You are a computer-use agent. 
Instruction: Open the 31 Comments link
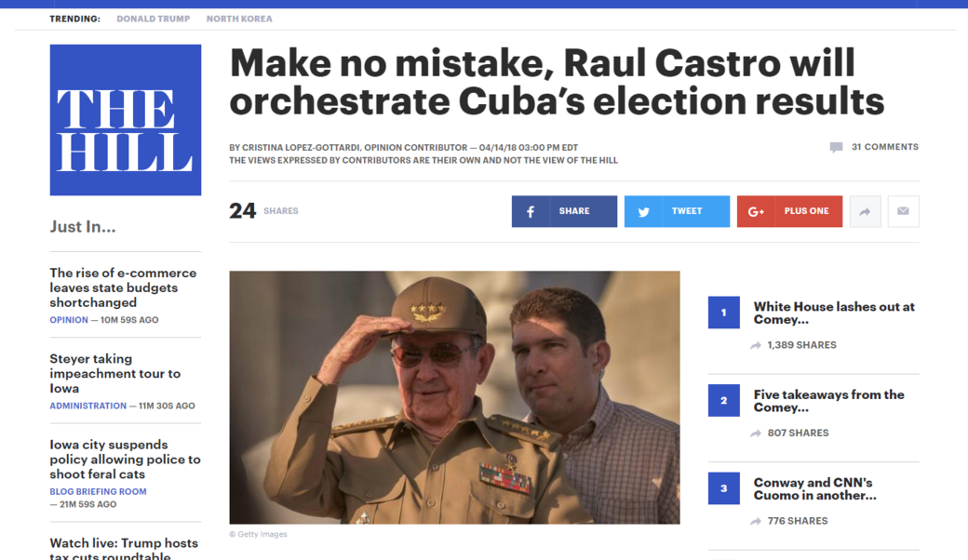coord(884,147)
